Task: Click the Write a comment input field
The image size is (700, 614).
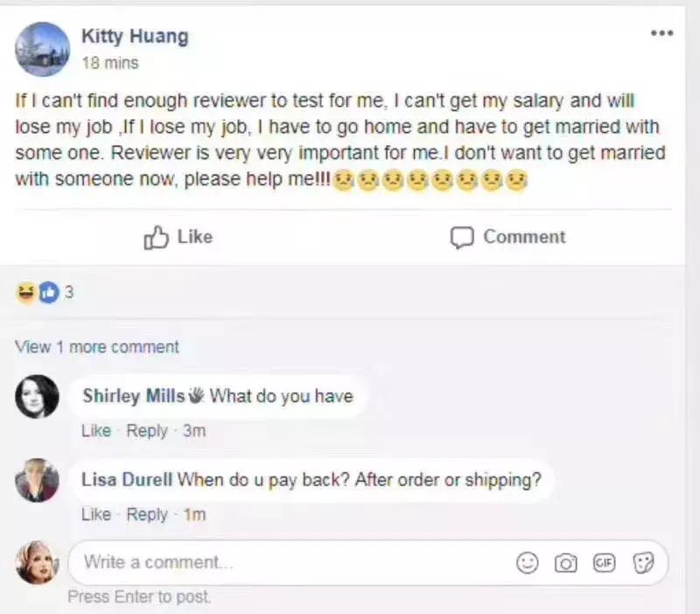Action: point(289,562)
